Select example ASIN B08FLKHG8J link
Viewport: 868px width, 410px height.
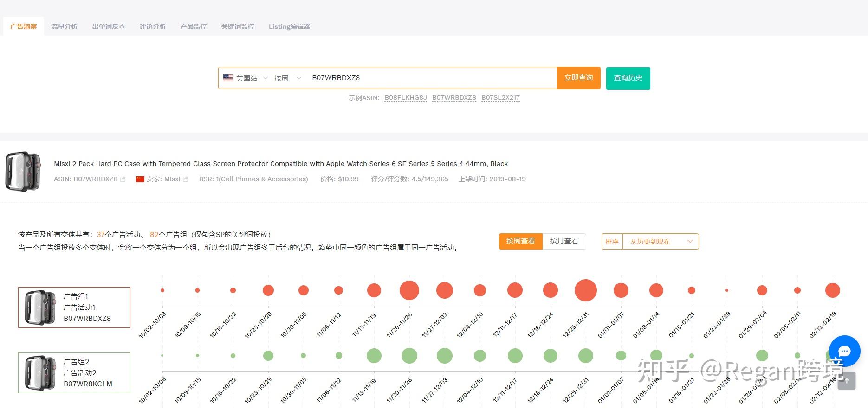(406, 98)
